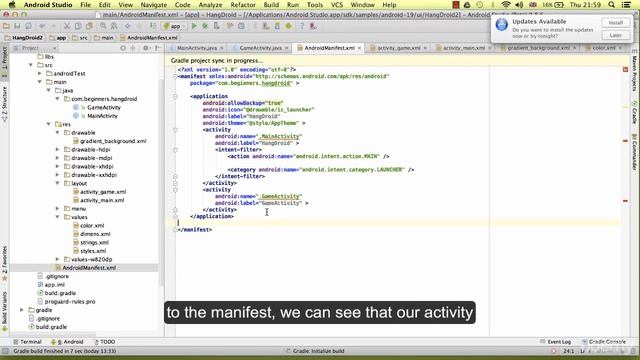Image resolution: width=640 pixels, height=360 pixels.
Task: Click the Paste toolbar icon
Action: (89, 26)
